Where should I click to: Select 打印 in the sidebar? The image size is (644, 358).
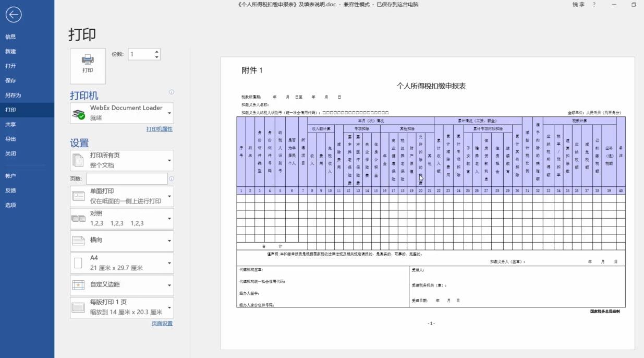click(27, 110)
